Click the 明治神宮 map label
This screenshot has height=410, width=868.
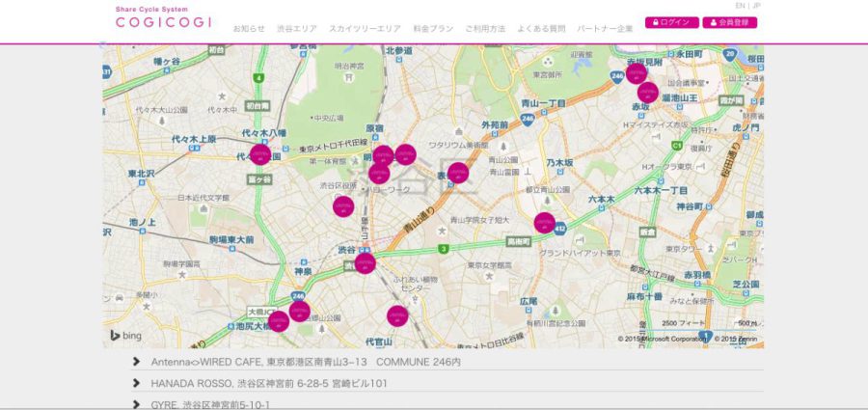pos(349,66)
